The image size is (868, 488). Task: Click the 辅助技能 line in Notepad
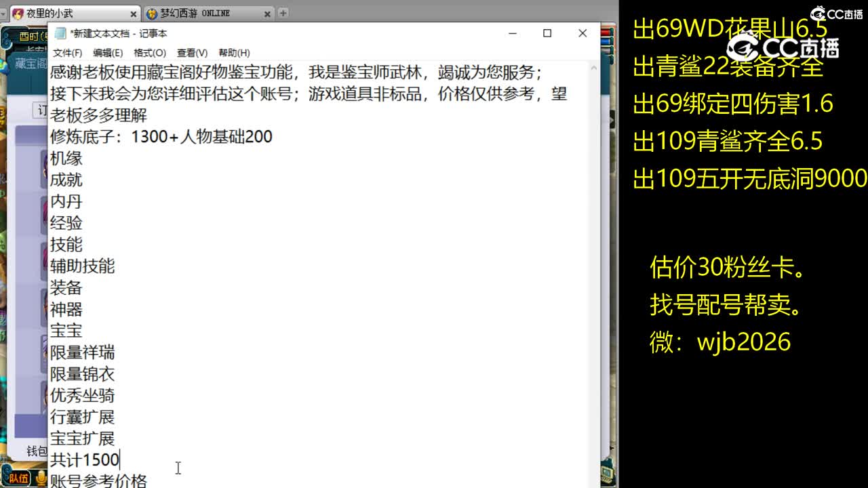tap(83, 266)
